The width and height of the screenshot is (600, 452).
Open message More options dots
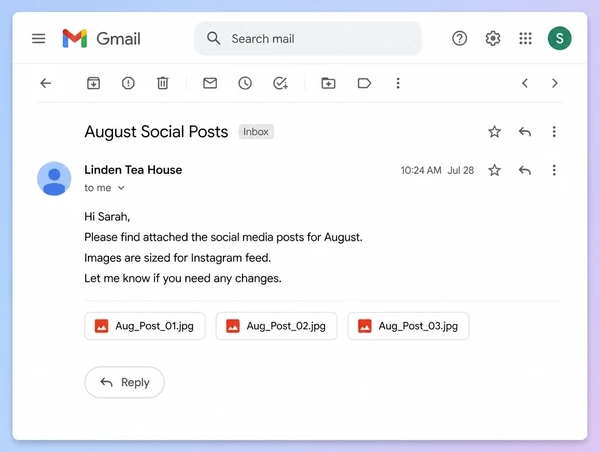click(x=554, y=170)
